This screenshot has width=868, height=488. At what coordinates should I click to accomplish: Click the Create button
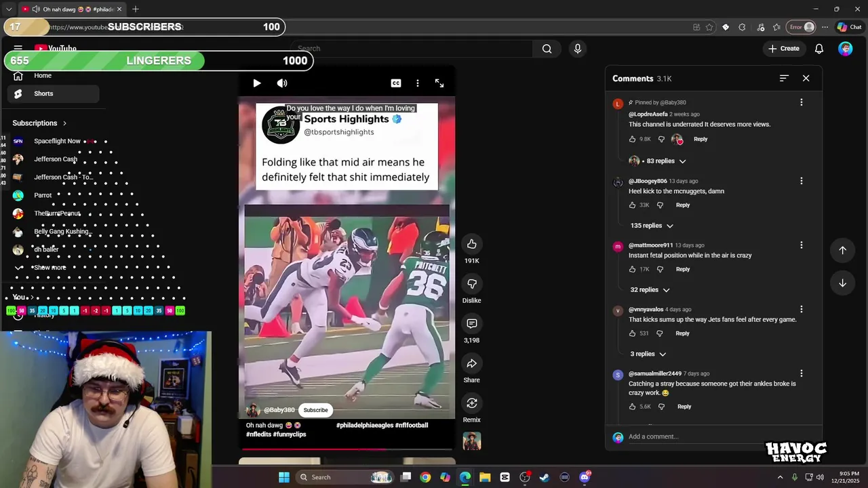[783, 49]
